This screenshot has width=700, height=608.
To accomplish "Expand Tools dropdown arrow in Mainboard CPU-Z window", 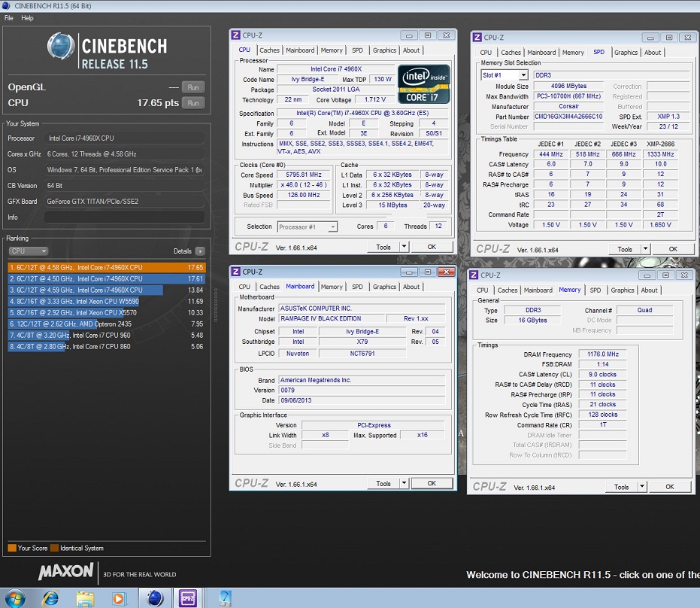I will click(404, 483).
